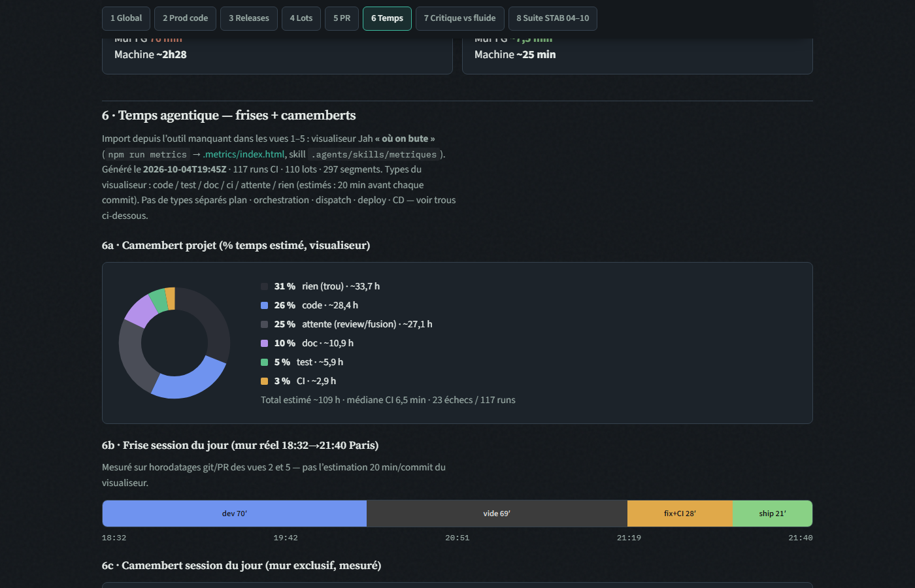The height and width of the screenshot is (588, 915).
Task: Switch to the 1 Global tab
Action: (126, 18)
